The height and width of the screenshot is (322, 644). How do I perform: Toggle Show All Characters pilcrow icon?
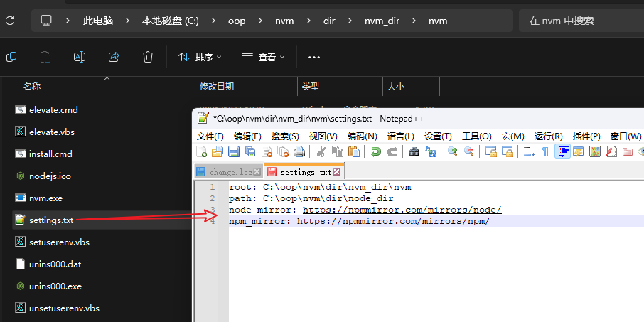545,151
